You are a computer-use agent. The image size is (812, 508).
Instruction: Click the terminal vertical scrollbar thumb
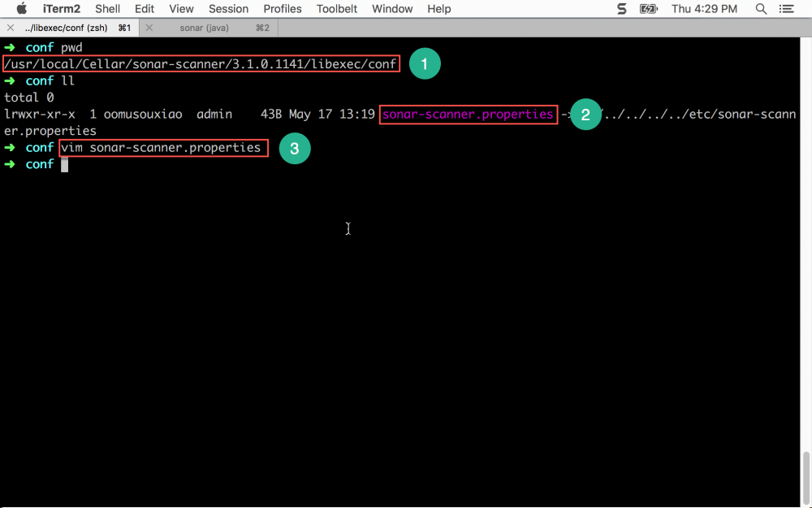(806, 477)
